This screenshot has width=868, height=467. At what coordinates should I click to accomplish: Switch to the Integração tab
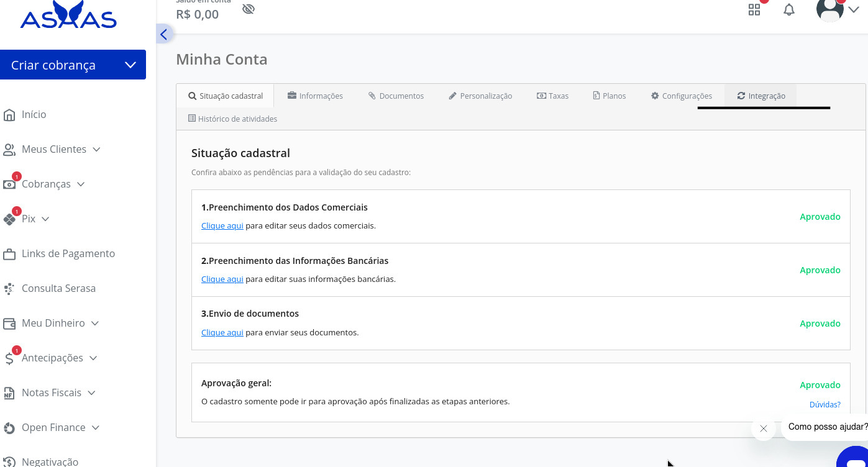[761, 96]
